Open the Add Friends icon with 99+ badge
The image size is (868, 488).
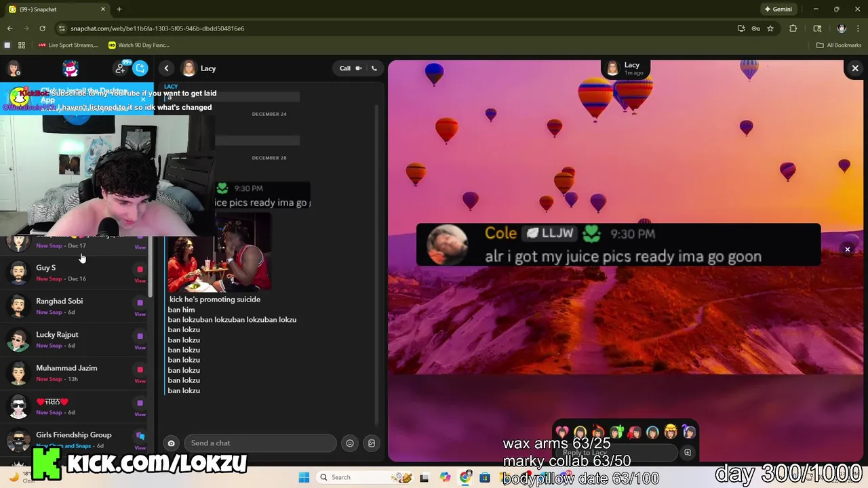tap(121, 68)
